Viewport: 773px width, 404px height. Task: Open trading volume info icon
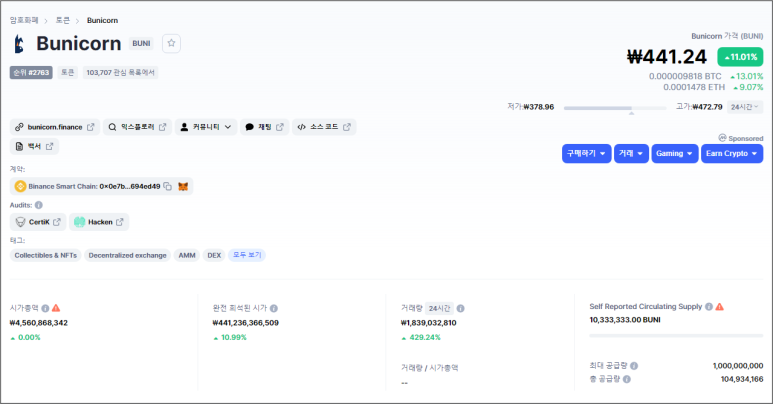coord(460,308)
